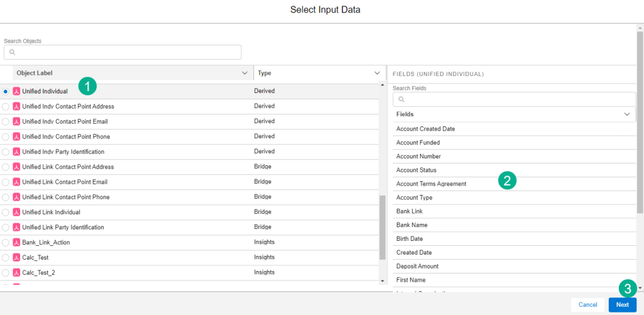This screenshot has height=315, width=644.
Task: Choose the Calc_Test radio button
Action: pyautogui.click(x=6, y=257)
